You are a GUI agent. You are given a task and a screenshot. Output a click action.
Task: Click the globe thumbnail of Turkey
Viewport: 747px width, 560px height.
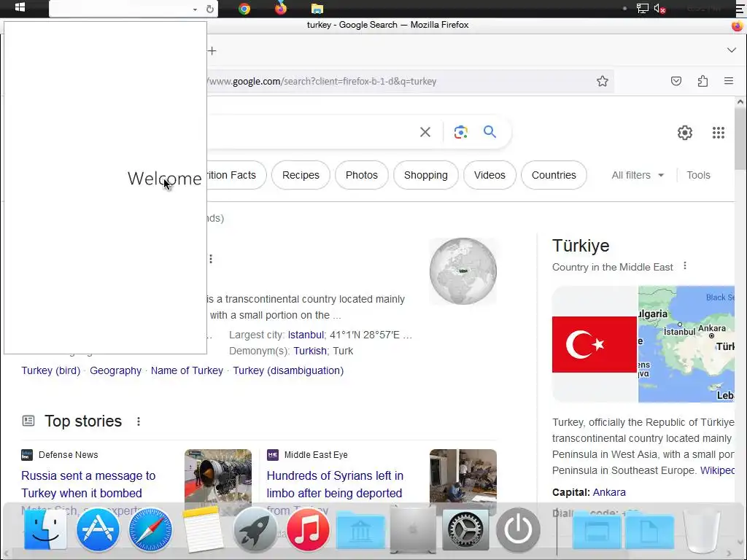tap(463, 271)
